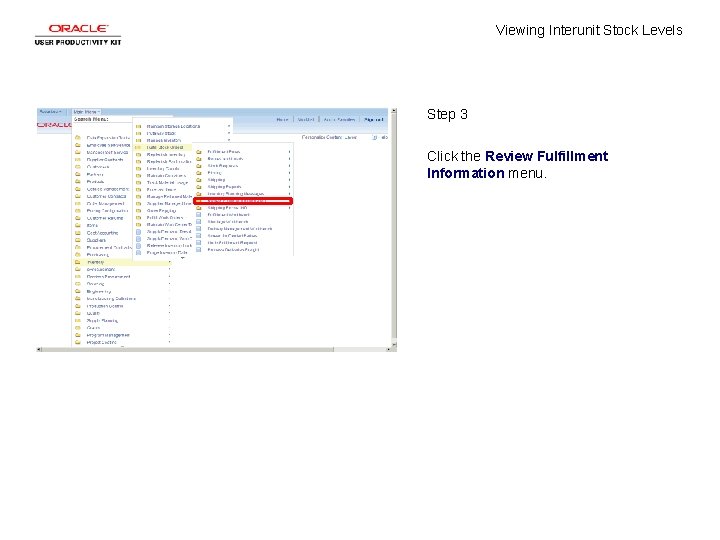The height and width of the screenshot is (540, 720).
Task: Click Manager Self-Service folder icon
Action: pos(78,152)
